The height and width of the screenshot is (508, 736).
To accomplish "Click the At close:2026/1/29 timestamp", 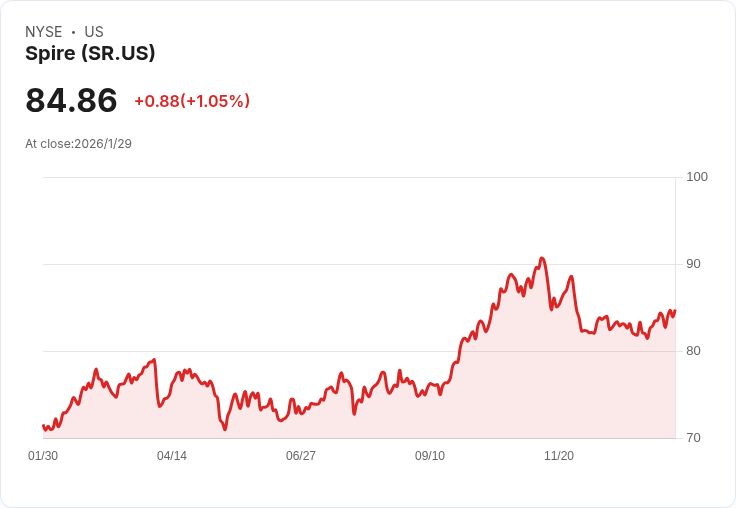I will point(78,144).
